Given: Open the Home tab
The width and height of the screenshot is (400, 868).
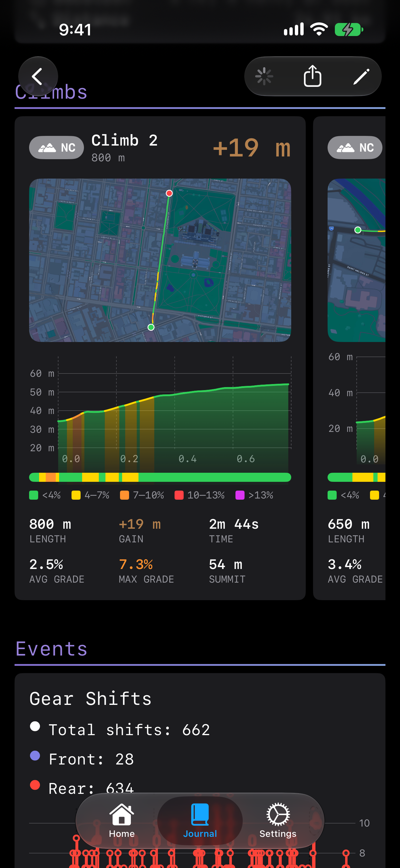Looking at the screenshot, I should pyautogui.click(x=122, y=820).
